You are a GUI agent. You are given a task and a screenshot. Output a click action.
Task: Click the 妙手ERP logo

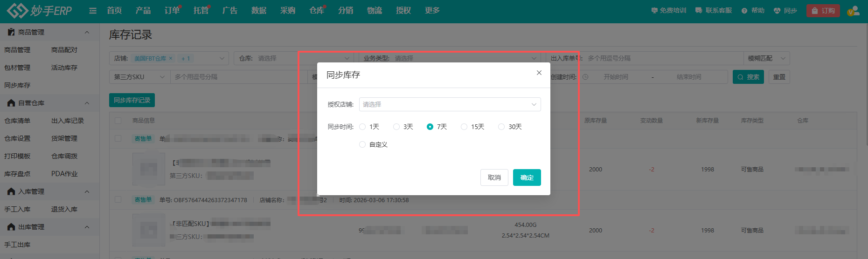click(x=40, y=11)
